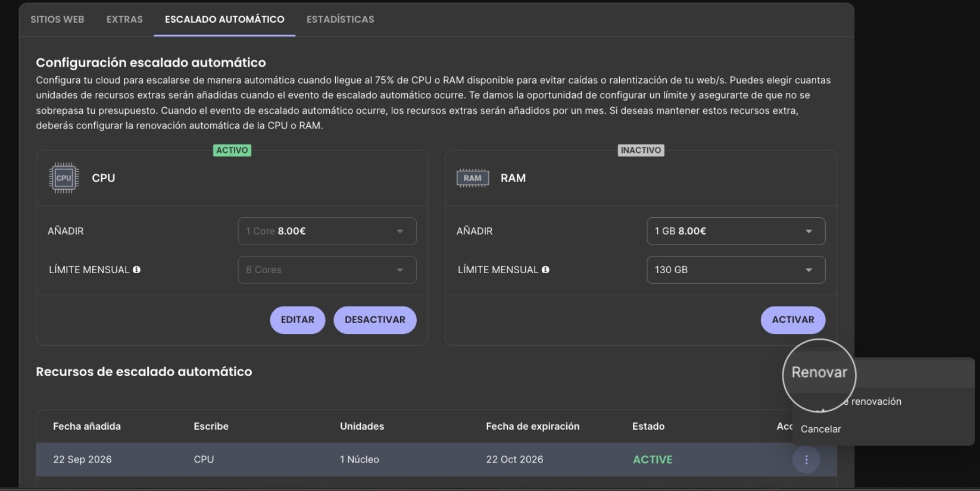Screen dimensions: 980x491
Task: Select the 22 Sep 2026 date cell
Action: (x=82, y=459)
